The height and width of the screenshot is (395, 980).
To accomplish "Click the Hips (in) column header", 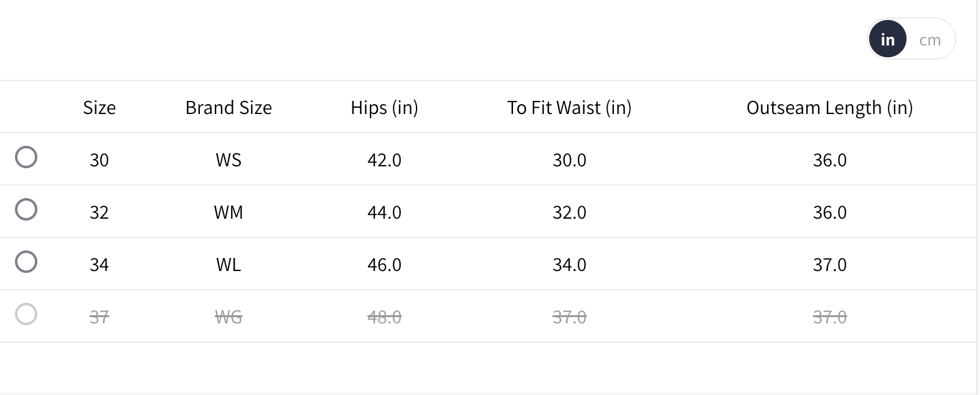I will pyautogui.click(x=384, y=108).
